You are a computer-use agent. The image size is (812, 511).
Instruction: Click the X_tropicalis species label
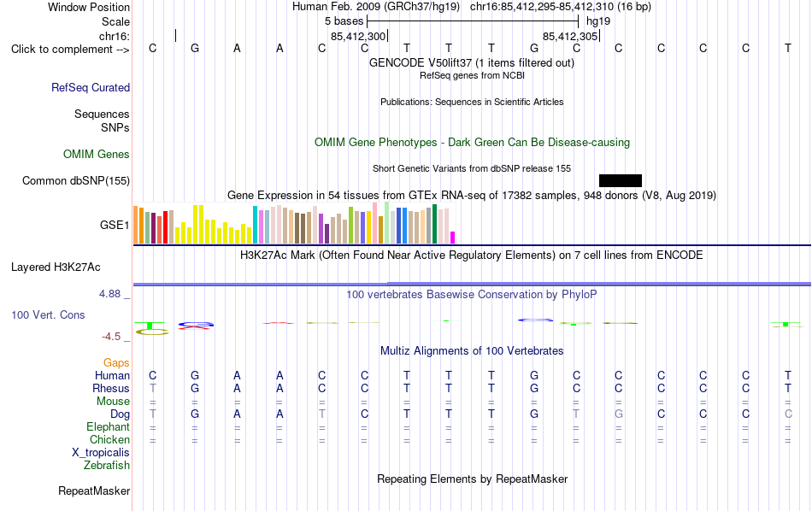[101, 453]
